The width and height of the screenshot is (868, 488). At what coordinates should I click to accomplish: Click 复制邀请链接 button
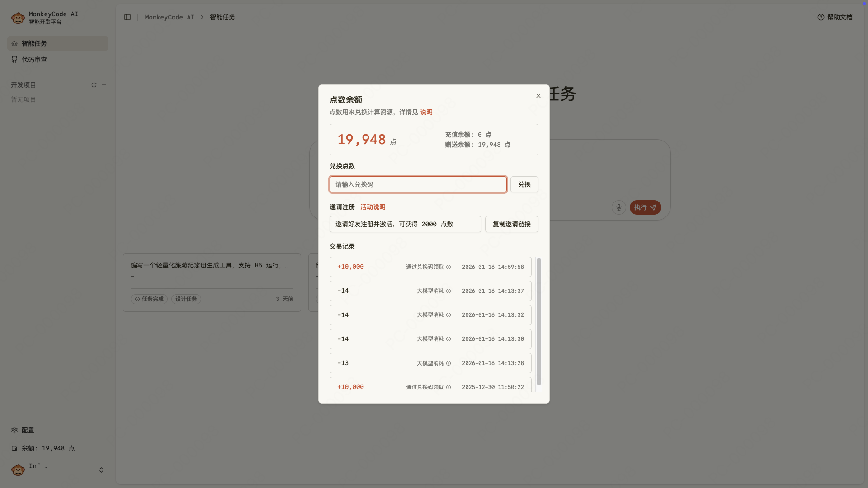click(x=511, y=224)
